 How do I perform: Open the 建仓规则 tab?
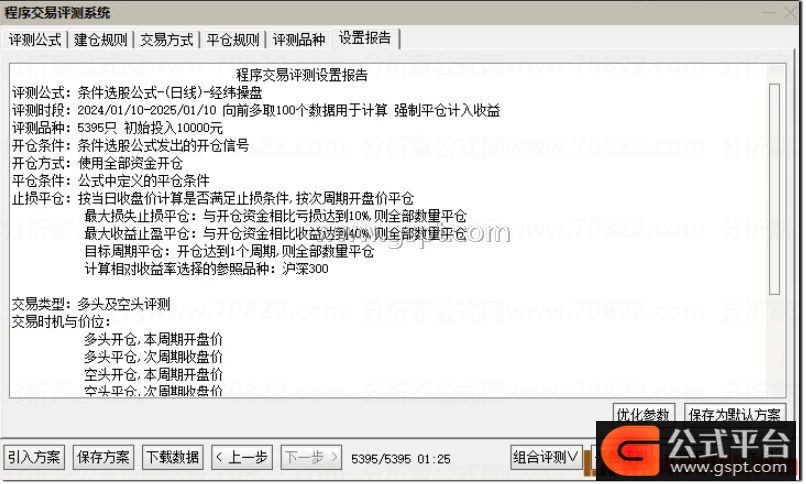click(100, 40)
